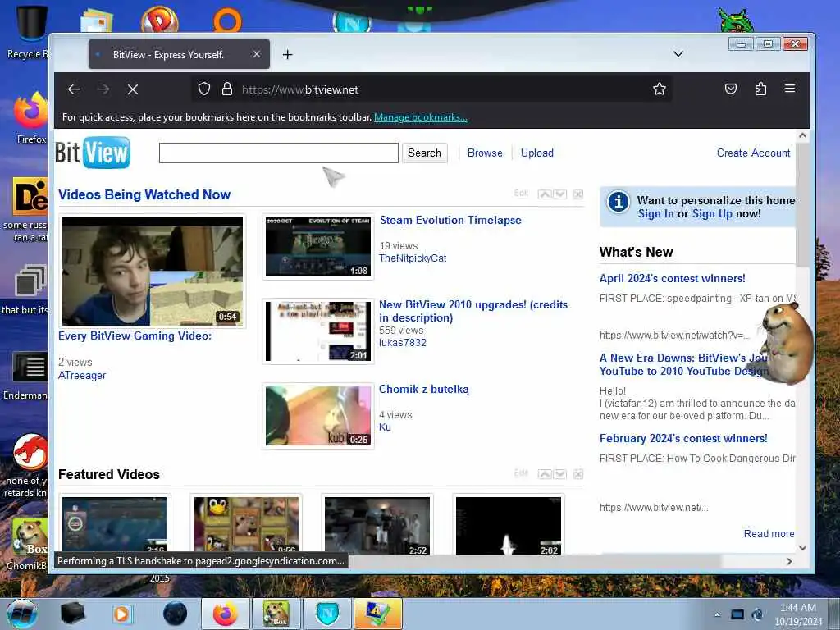
Task: Open Chomik z butelką title link
Action: pyautogui.click(x=424, y=390)
